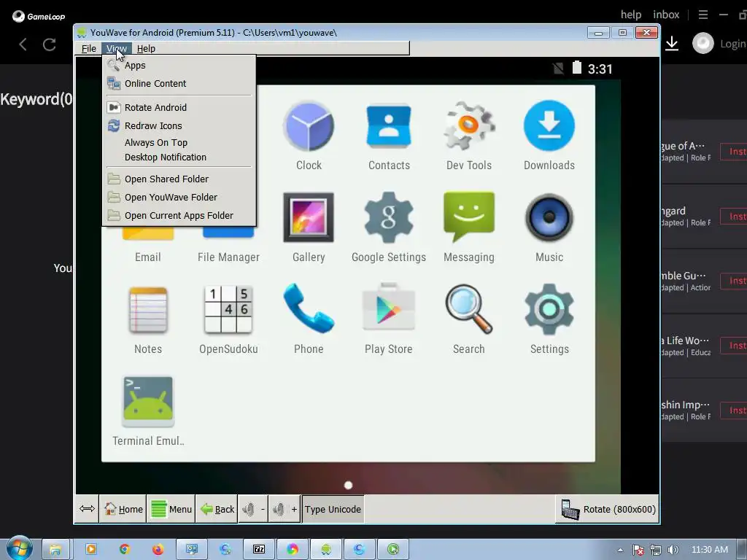This screenshot has height=560, width=747.
Task: Click the GameLoop help link
Action: (x=631, y=15)
